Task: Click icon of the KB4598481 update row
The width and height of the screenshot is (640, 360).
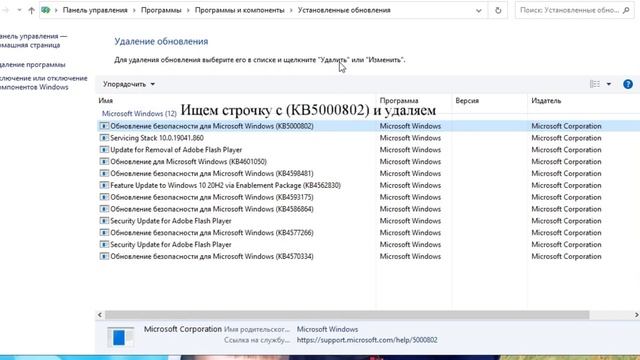Action: point(104,173)
